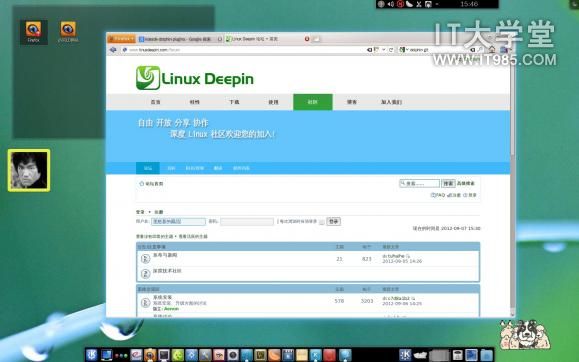Open the search engine dropdown in search bar
Image resolution: width=579 pixels, height=362 pixels.
403,49
